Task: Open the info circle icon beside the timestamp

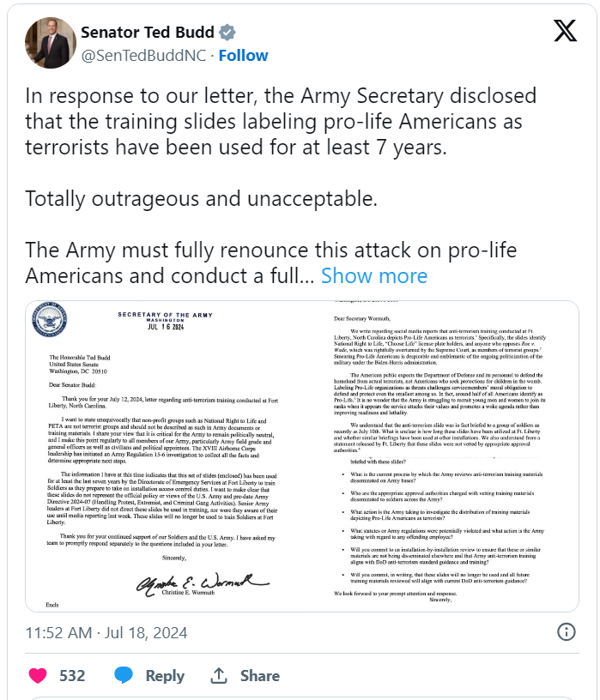Action: tap(567, 633)
